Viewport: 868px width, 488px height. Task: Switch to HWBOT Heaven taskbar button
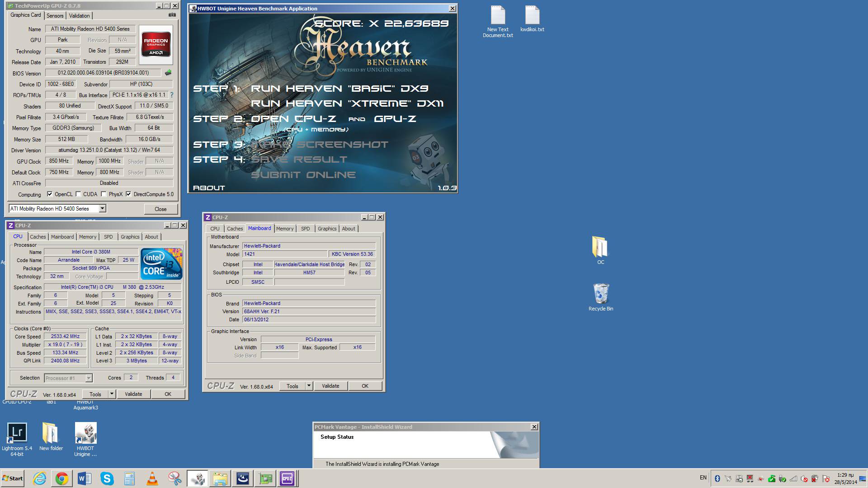(x=198, y=479)
